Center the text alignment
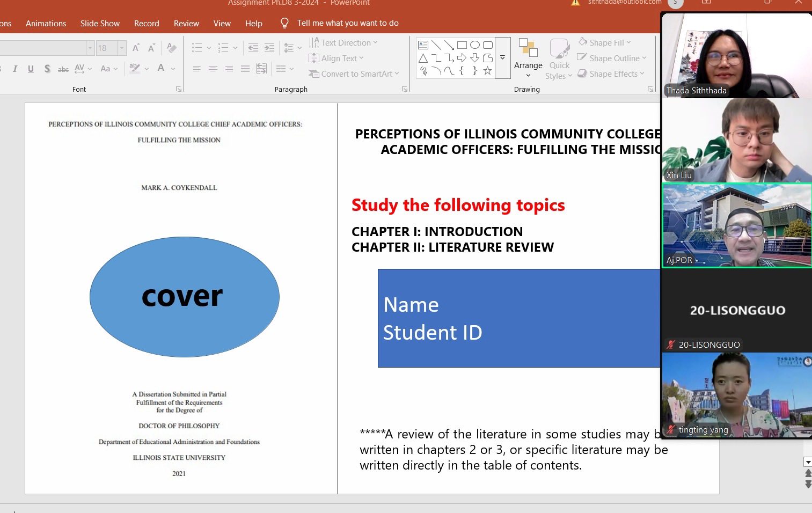Viewport: 812px width, 513px height. click(213, 69)
